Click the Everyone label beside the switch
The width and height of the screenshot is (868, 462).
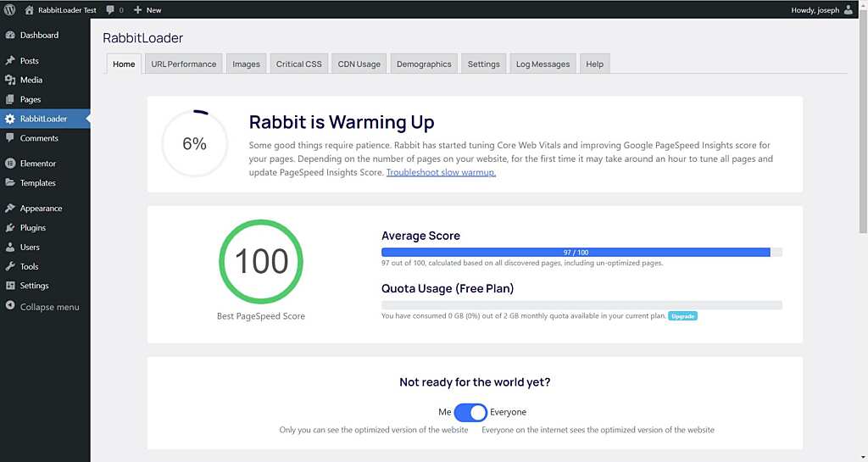click(x=509, y=412)
